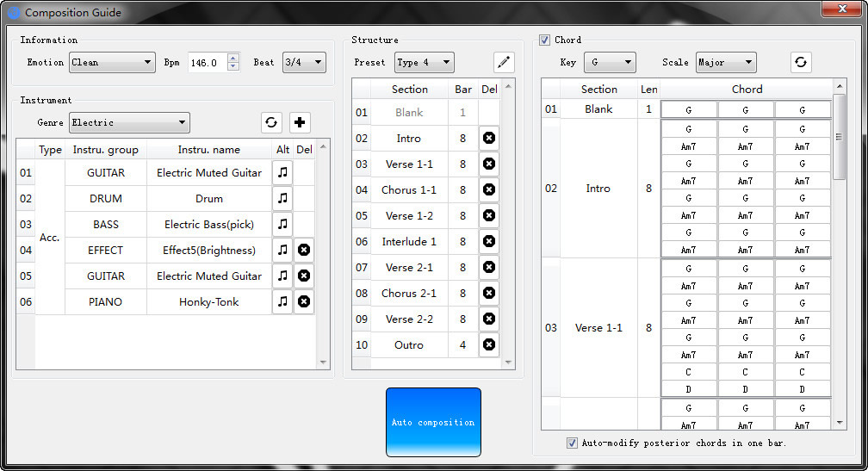Open the Key dropdown set to G

point(610,62)
